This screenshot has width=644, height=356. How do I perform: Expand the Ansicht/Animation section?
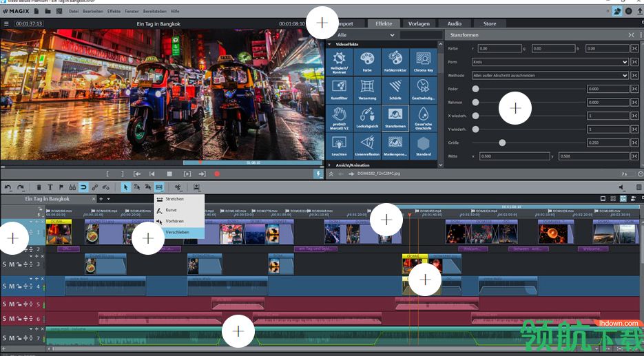329,165
